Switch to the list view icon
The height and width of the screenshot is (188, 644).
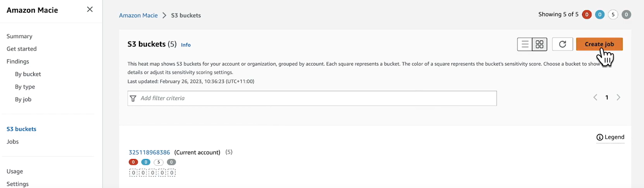525,44
